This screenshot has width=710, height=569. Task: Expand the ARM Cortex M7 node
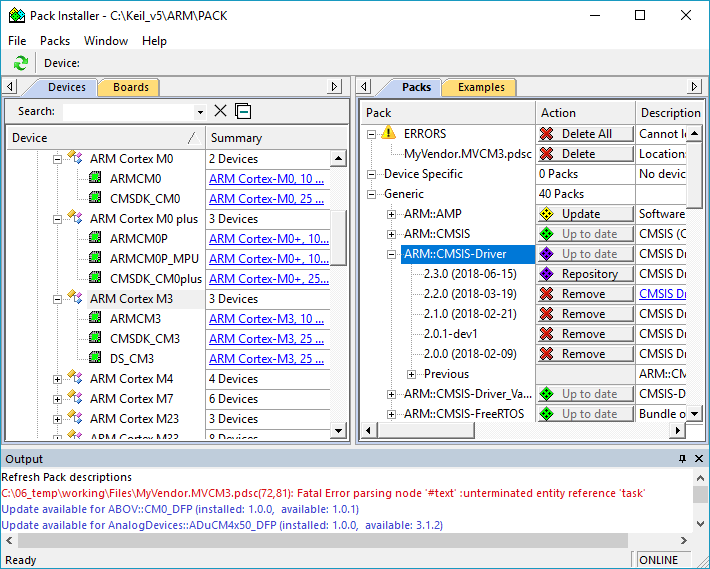[57, 399]
